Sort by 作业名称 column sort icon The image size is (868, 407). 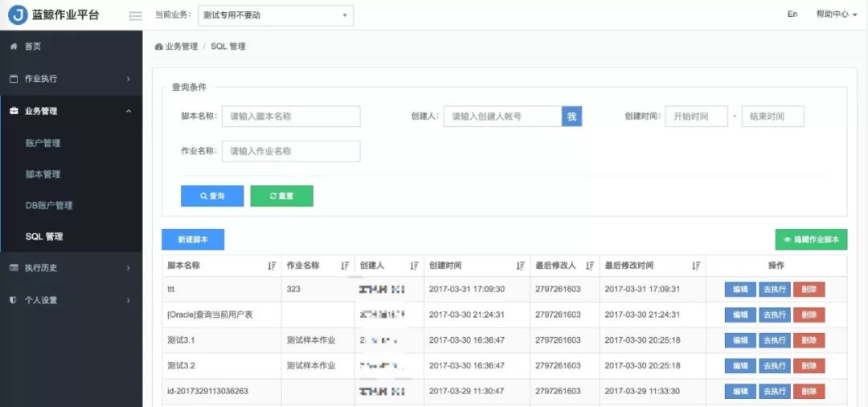pyautogui.click(x=345, y=265)
